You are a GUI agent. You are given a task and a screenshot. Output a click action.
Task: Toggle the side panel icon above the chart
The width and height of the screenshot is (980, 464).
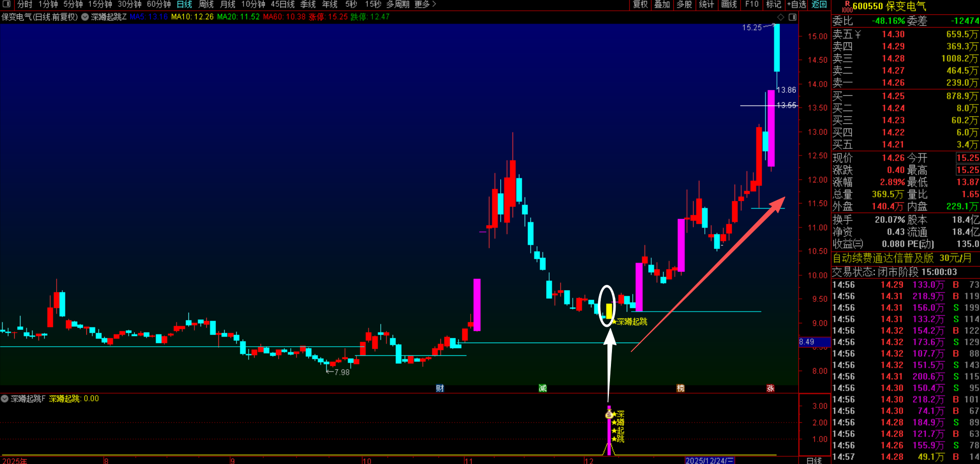point(792,17)
